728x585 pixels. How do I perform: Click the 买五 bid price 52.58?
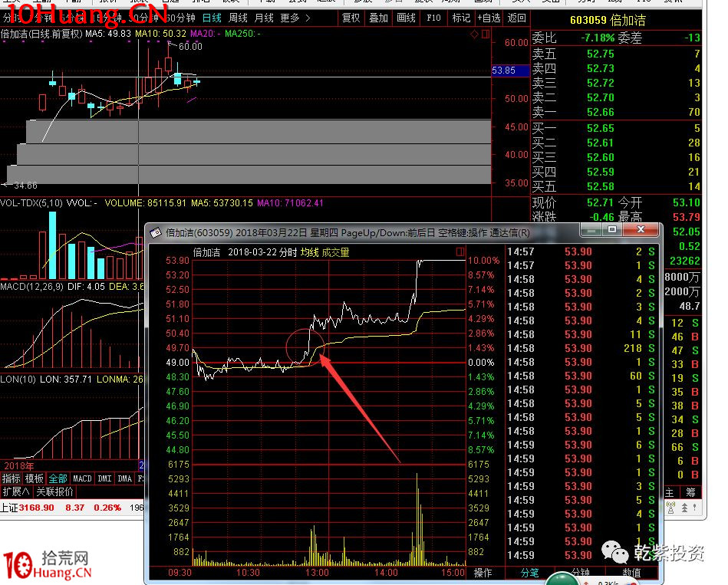coord(601,186)
